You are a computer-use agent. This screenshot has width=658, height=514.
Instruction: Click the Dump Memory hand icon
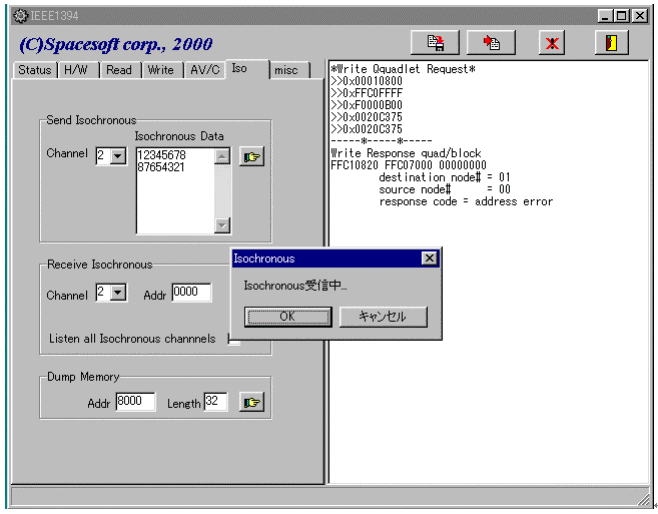click(x=251, y=402)
